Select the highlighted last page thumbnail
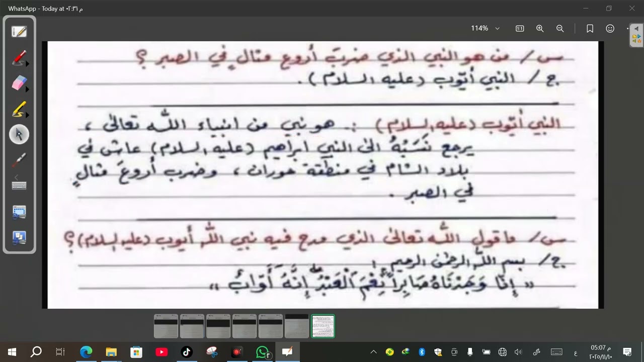Image resolution: width=644 pixels, height=362 pixels. coord(323,326)
